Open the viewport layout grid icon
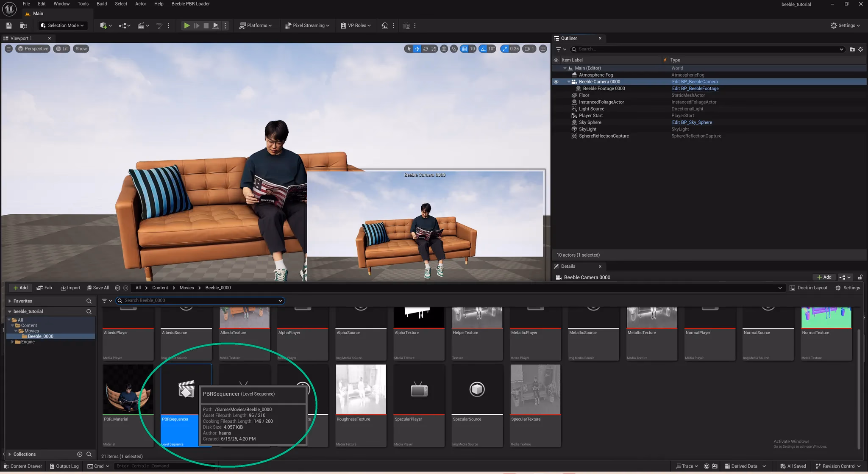 pos(543,49)
